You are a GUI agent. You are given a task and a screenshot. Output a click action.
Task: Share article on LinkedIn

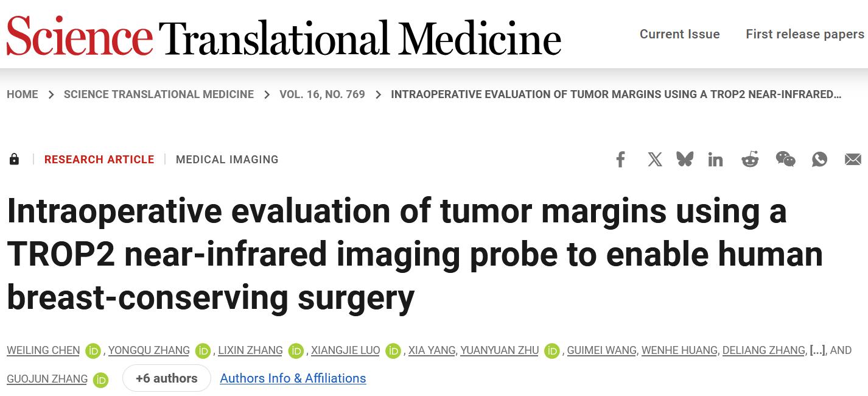point(715,160)
